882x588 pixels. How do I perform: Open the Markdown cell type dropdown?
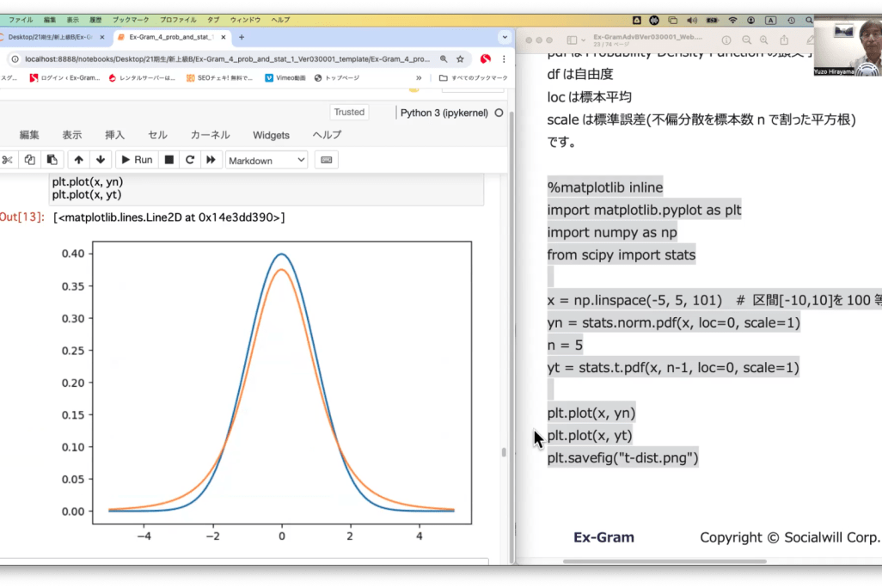(x=266, y=160)
